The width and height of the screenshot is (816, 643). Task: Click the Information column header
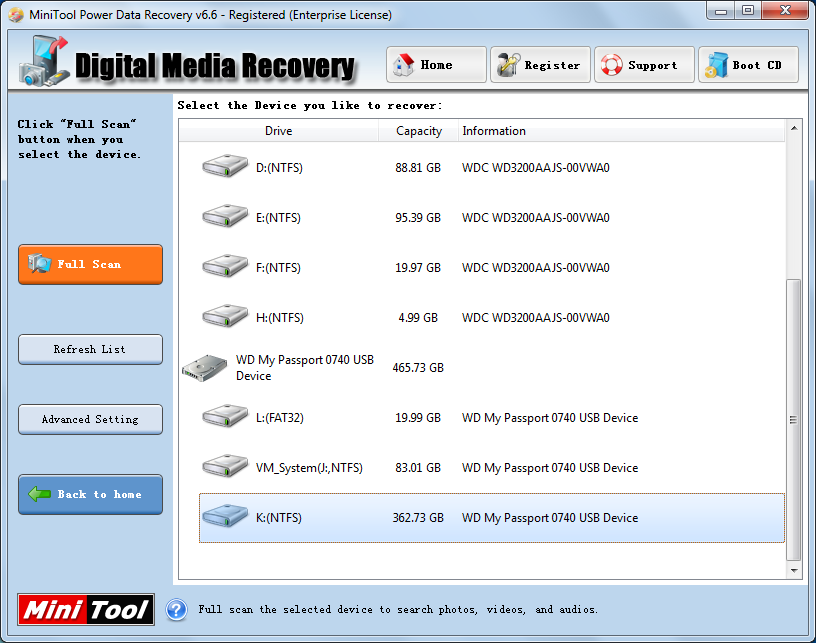point(621,131)
